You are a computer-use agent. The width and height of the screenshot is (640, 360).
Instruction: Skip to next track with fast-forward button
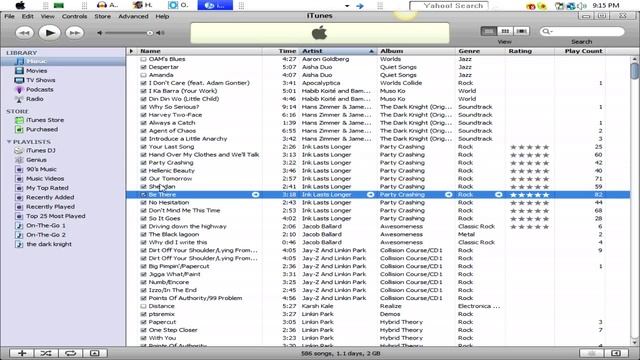[75, 33]
